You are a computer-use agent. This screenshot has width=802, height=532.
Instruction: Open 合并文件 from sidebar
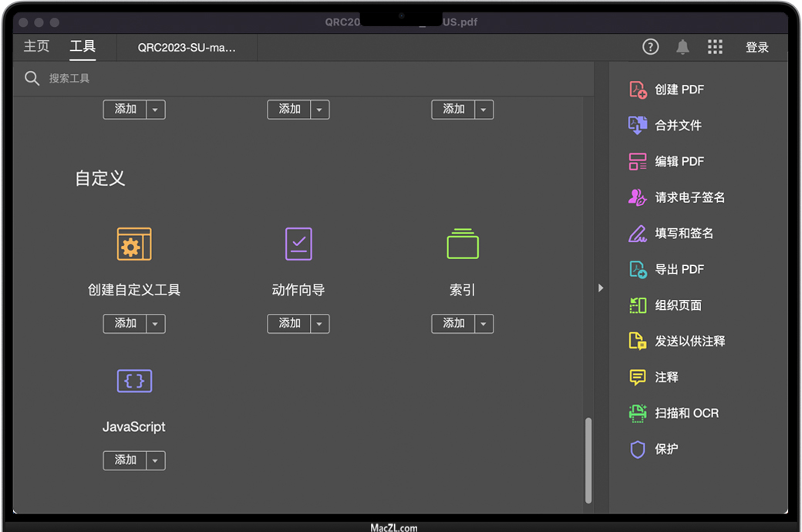pyautogui.click(x=678, y=125)
